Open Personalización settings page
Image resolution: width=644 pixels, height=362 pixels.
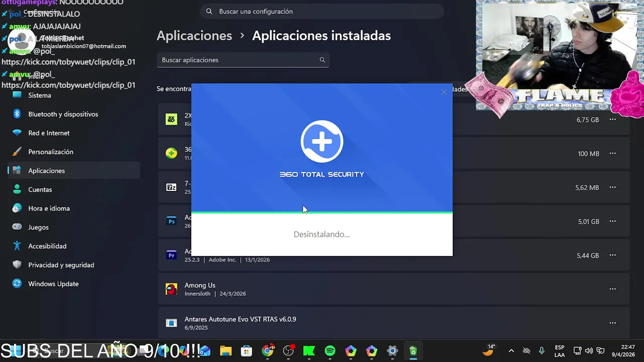73,152
